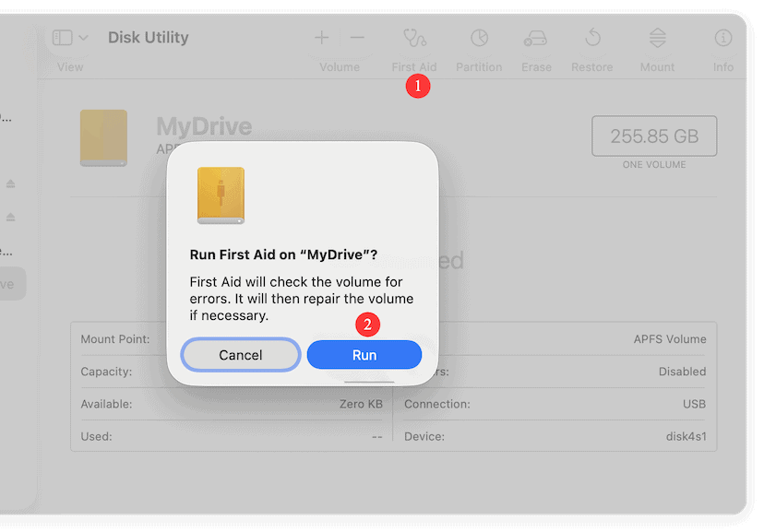Open the Partition tool icon

tap(480, 38)
